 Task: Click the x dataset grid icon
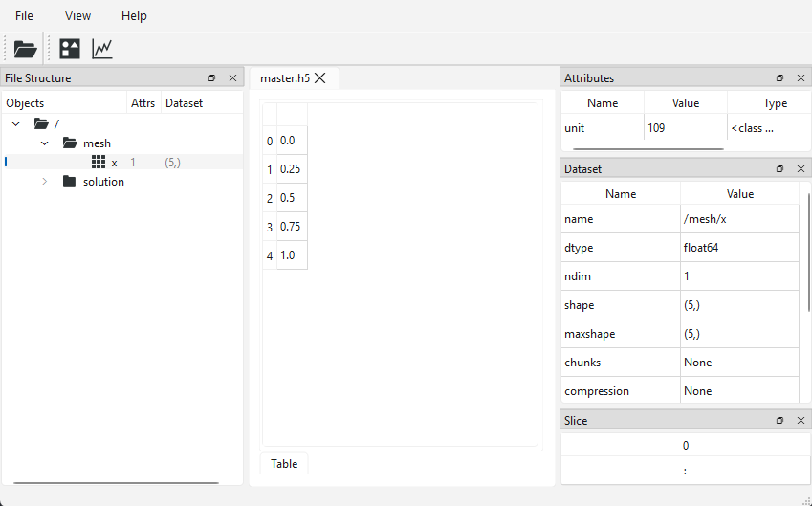99,162
